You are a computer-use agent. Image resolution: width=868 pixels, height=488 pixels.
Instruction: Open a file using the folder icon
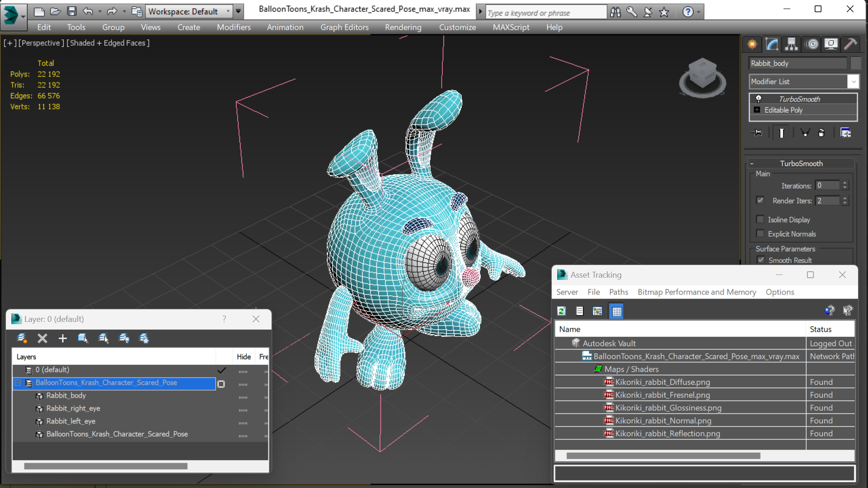[x=55, y=11]
